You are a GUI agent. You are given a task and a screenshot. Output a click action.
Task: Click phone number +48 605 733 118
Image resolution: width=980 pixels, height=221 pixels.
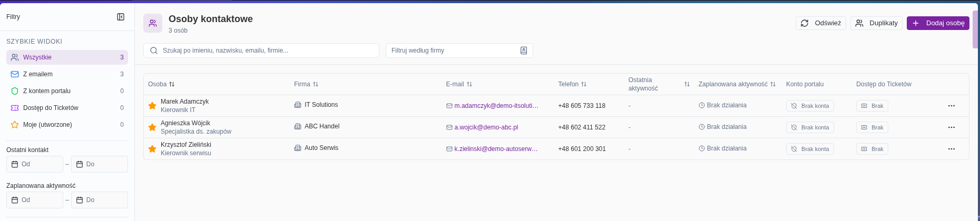coord(582,106)
